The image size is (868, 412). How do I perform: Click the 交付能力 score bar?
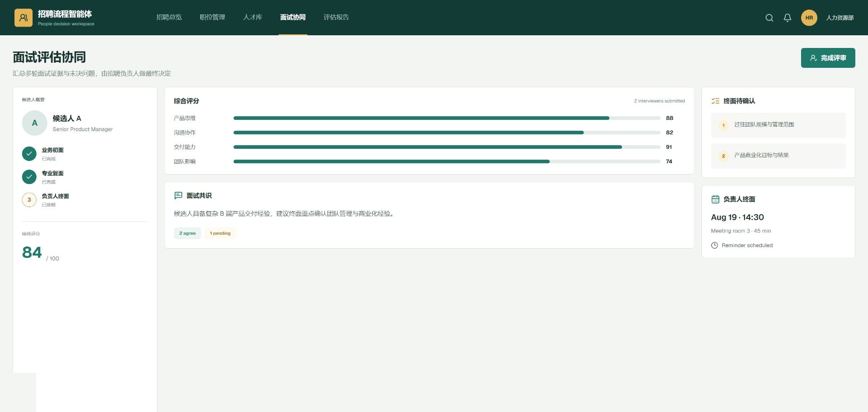(447, 147)
